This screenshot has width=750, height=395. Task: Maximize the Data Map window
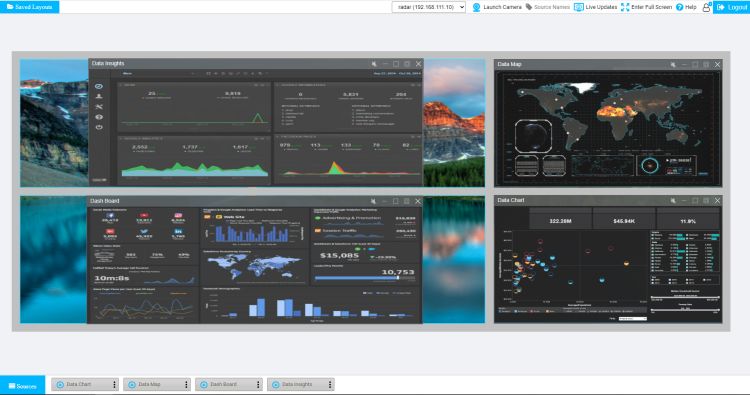point(695,64)
